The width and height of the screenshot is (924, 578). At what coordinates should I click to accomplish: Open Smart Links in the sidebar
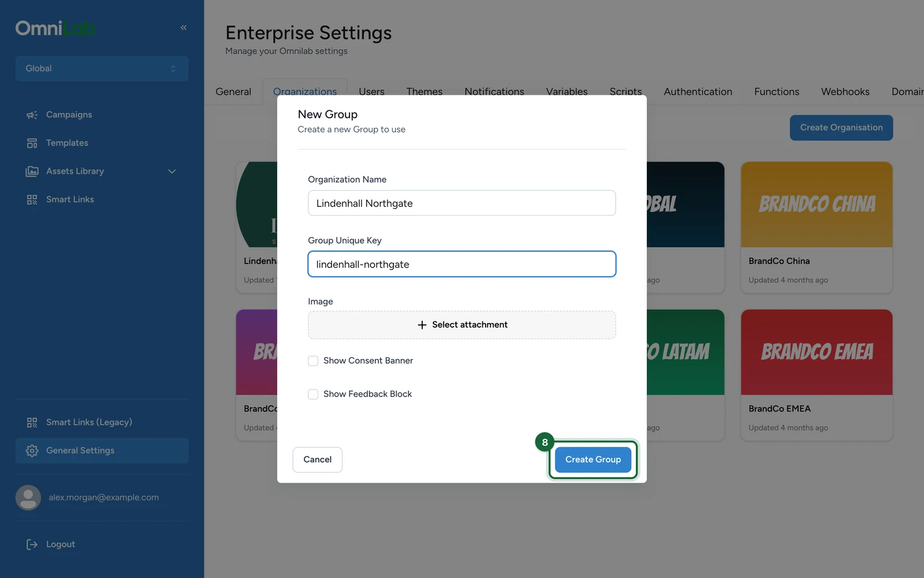(x=102, y=200)
